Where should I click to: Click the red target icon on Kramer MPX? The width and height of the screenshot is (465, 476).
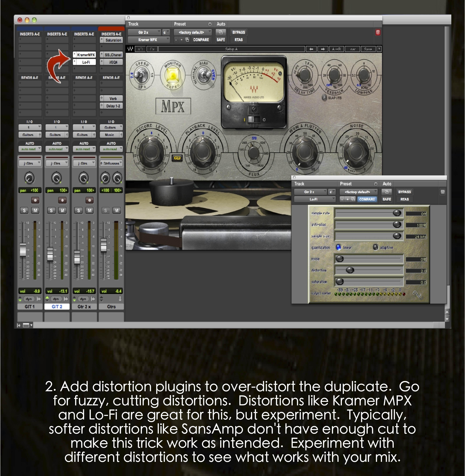378,32
